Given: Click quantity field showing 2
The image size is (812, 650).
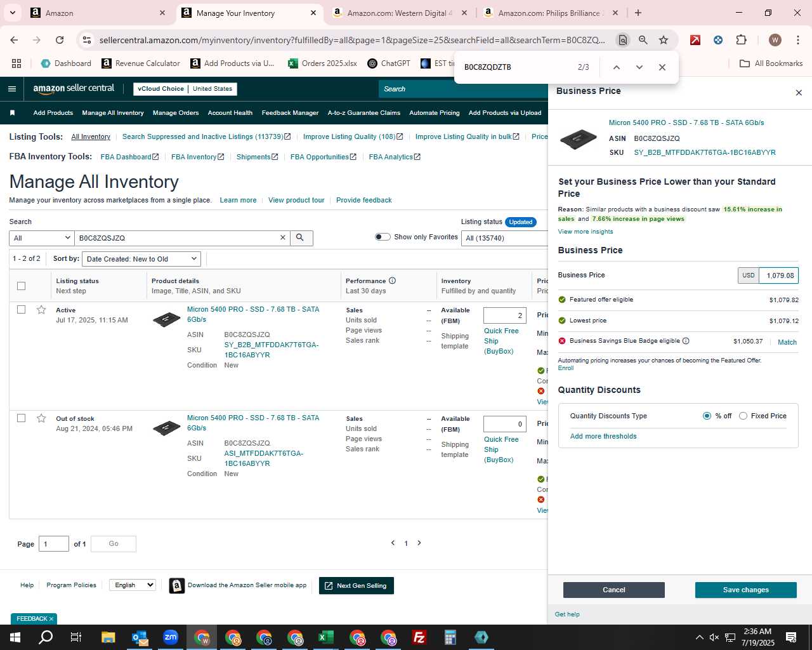Looking at the screenshot, I should click(504, 315).
